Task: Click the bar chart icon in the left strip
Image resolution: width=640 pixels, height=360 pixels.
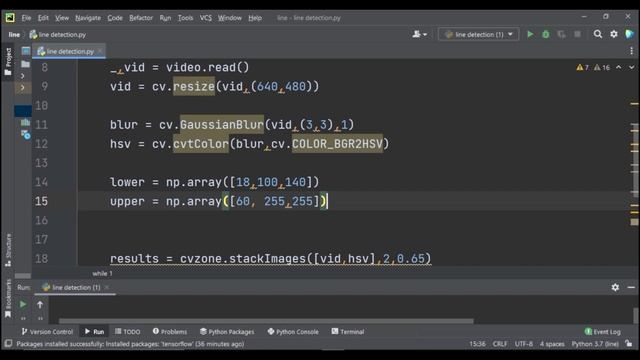Action: 25,122
